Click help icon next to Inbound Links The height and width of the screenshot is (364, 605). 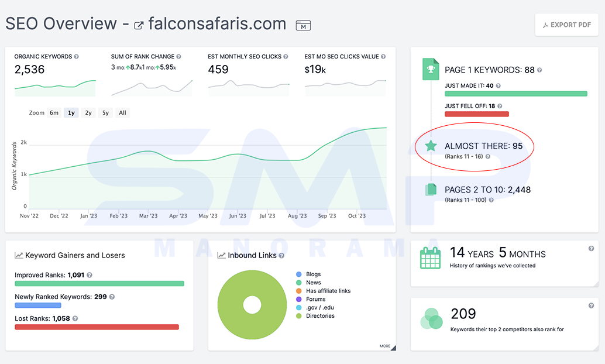[281, 256]
